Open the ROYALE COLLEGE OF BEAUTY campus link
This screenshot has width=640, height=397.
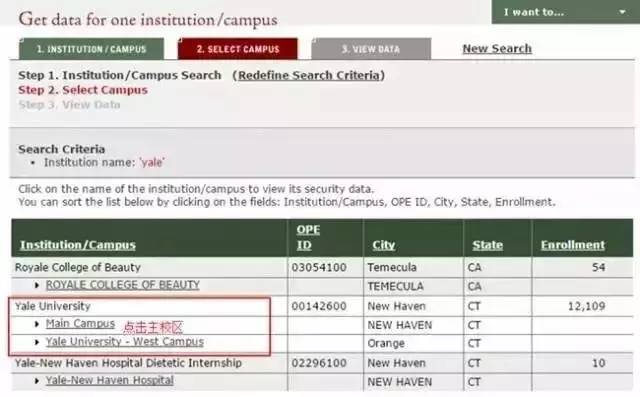(x=122, y=285)
